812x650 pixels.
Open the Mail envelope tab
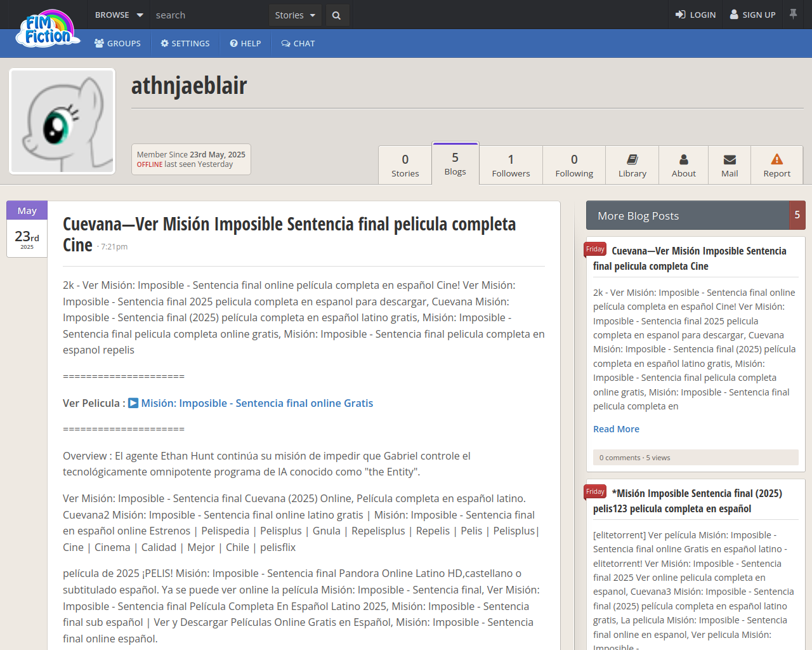pyautogui.click(x=730, y=165)
